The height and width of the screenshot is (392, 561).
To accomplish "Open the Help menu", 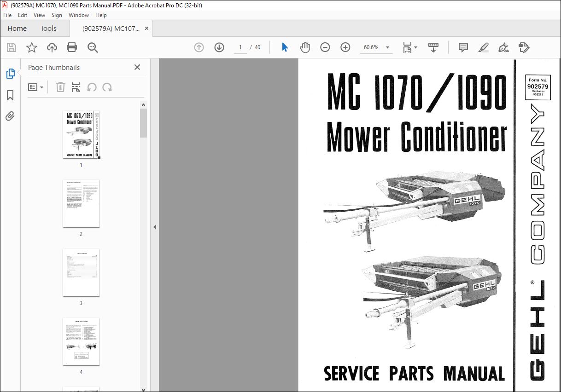I will tap(101, 15).
